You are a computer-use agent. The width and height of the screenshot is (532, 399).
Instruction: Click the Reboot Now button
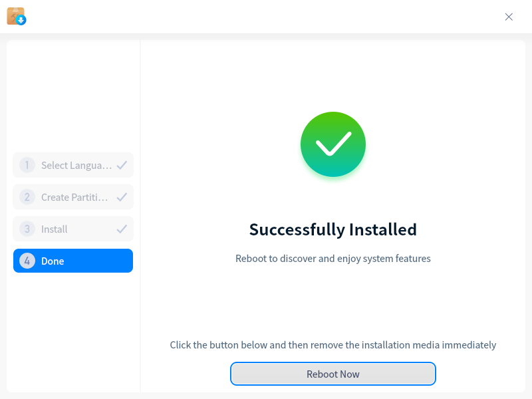point(333,374)
